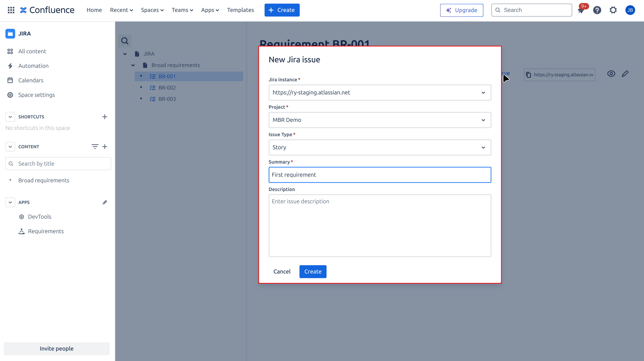Image resolution: width=644 pixels, height=361 pixels.
Task: Toggle the watch eye icon on page
Action: (611, 74)
